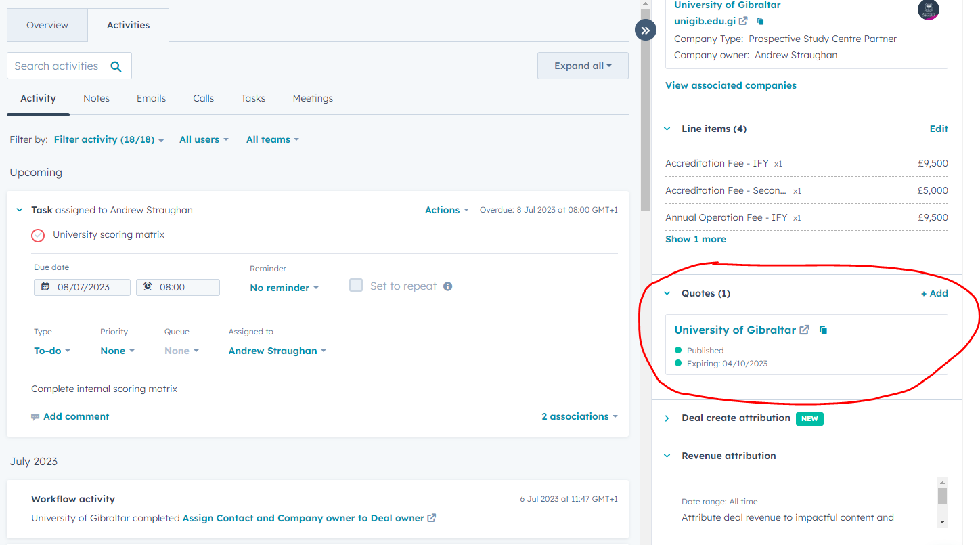Open the Expand all dropdown

coord(583,66)
